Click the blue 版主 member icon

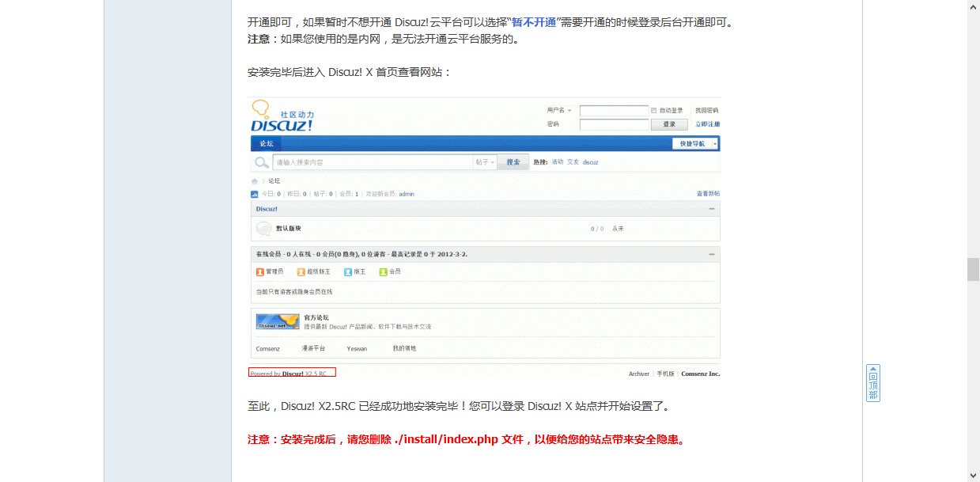click(x=348, y=271)
